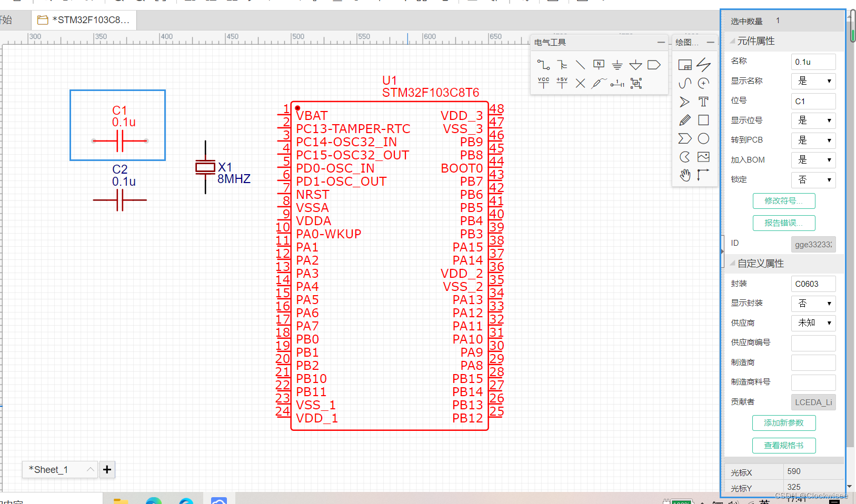Choose the Net Label tool
The height and width of the screenshot is (504, 856).
click(x=599, y=65)
